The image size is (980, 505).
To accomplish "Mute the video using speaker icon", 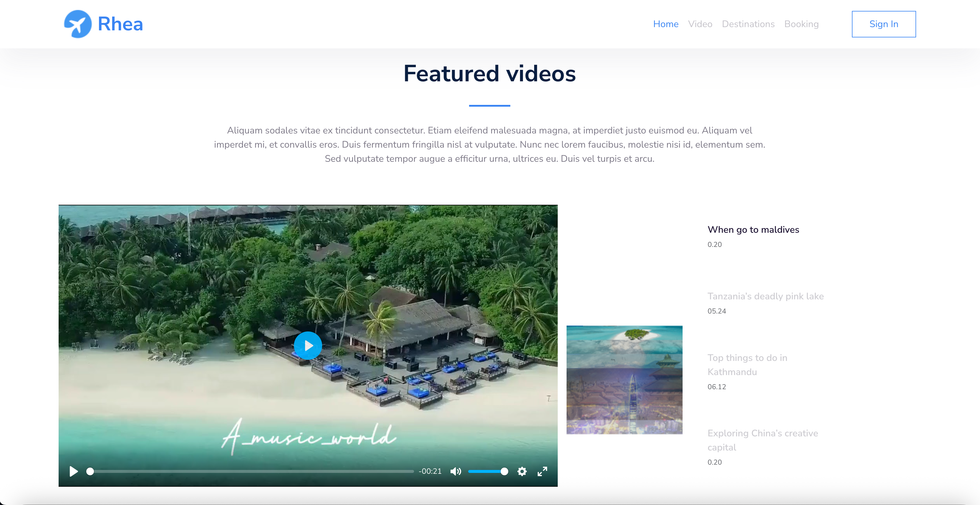I will [x=455, y=471].
